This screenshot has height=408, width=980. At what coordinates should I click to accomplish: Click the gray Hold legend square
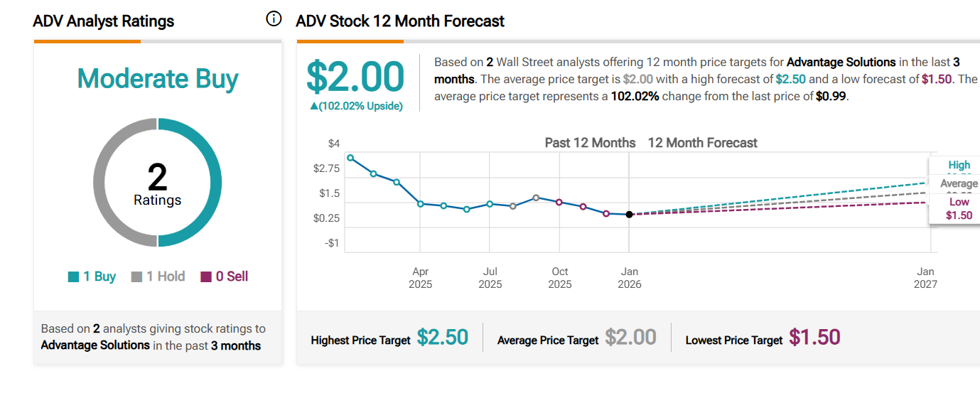(x=137, y=277)
